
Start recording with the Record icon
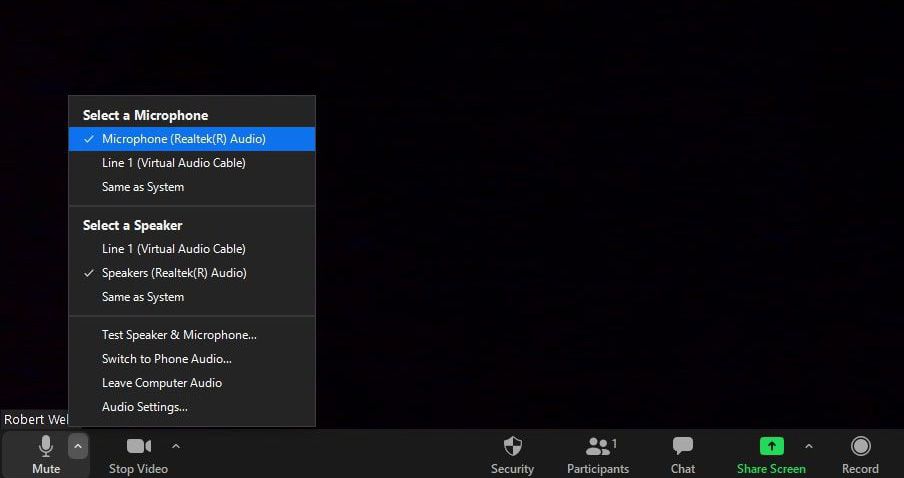tap(860, 446)
